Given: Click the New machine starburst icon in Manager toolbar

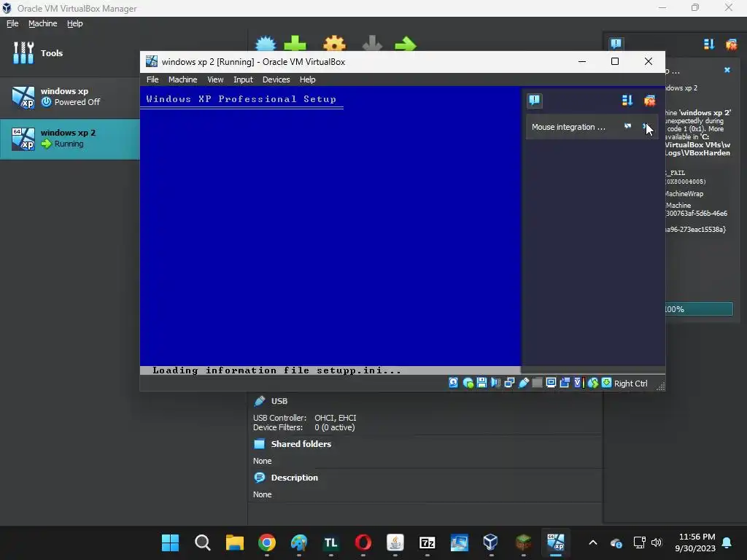Looking at the screenshot, I should [x=266, y=44].
